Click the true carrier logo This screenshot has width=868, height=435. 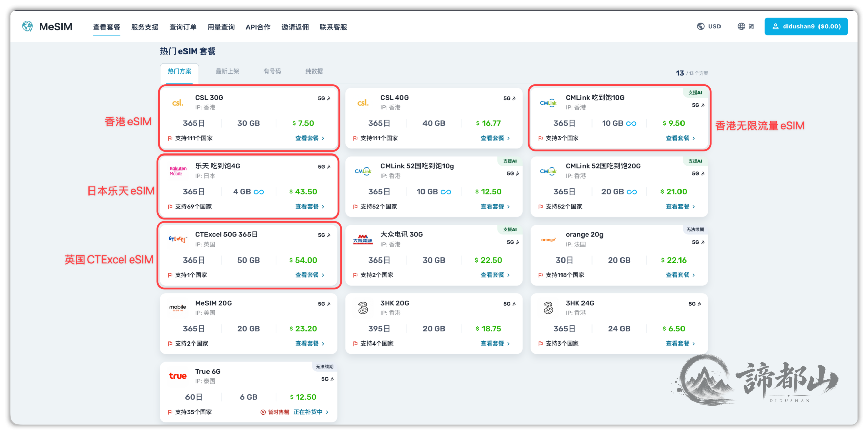pyautogui.click(x=178, y=376)
